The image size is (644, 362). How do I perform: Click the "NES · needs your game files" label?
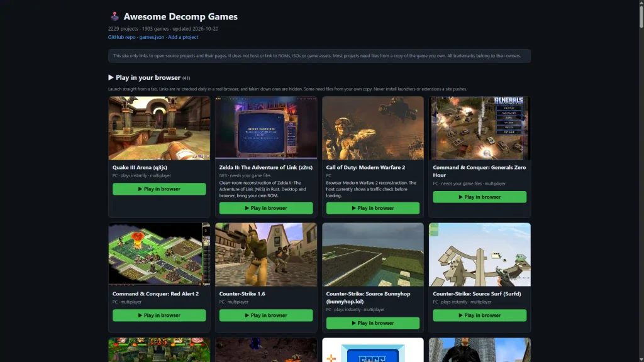point(245,176)
